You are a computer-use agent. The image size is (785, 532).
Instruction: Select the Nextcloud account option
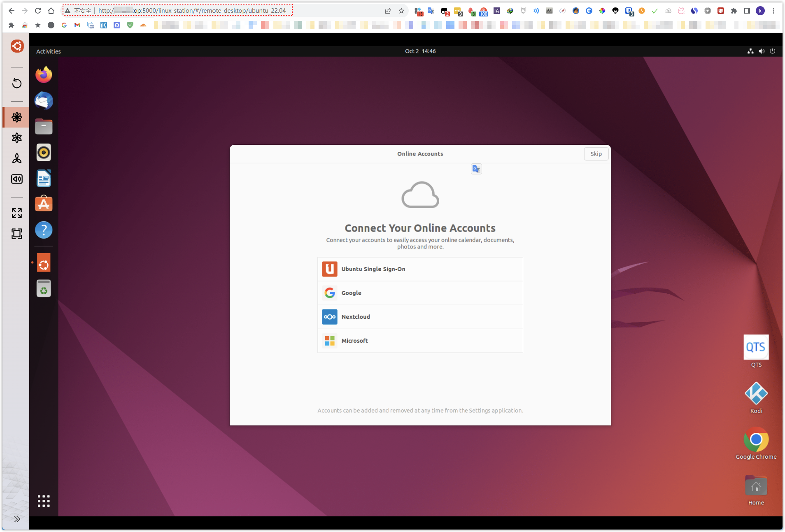pyautogui.click(x=420, y=317)
